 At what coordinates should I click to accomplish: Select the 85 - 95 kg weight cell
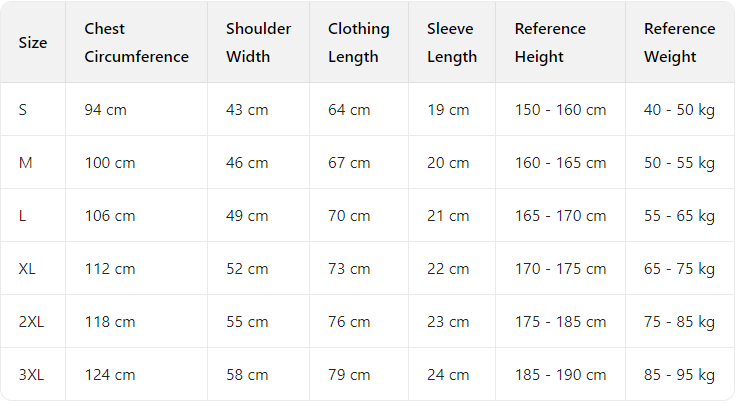679,375
